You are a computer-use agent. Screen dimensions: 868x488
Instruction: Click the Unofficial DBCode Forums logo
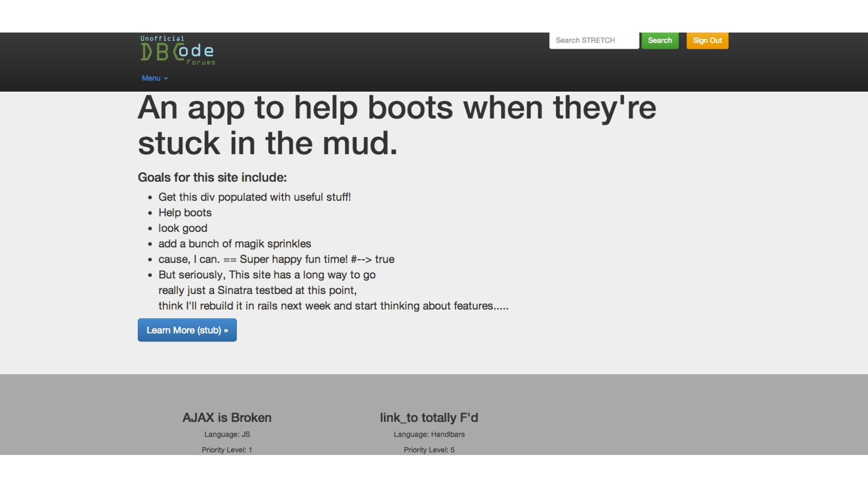177,51
